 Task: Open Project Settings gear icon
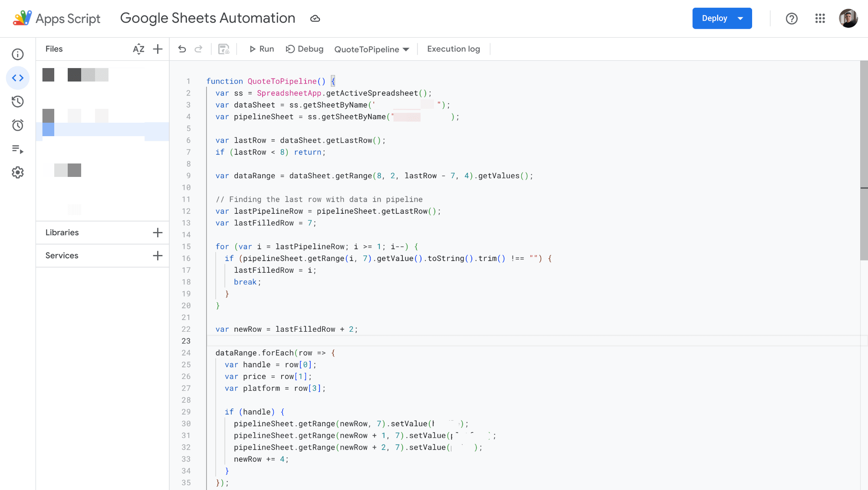[18, 173]
